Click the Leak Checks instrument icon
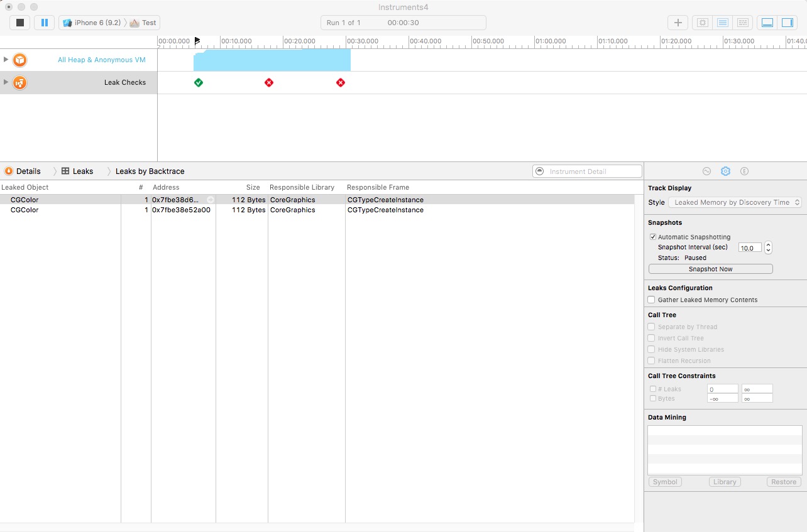 click(x=20, y=82)
